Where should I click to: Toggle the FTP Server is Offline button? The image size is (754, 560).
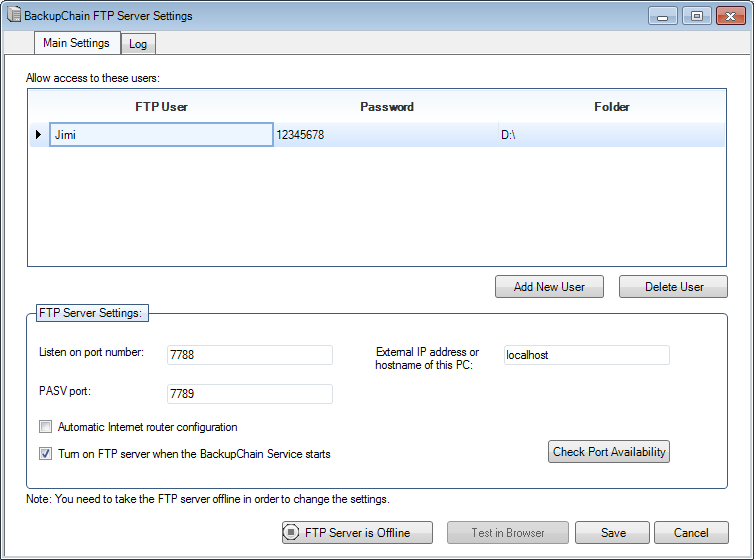pyautogui.click(x=357, y=532)
